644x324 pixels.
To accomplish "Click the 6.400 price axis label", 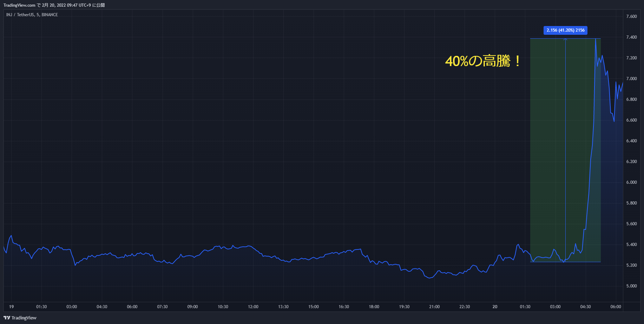I will [x=631, y=141].
